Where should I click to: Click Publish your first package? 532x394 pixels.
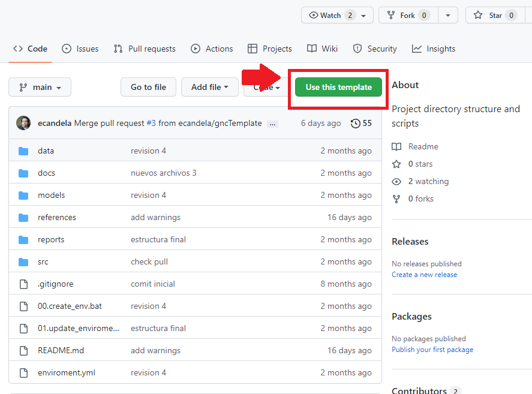point(432,350)
